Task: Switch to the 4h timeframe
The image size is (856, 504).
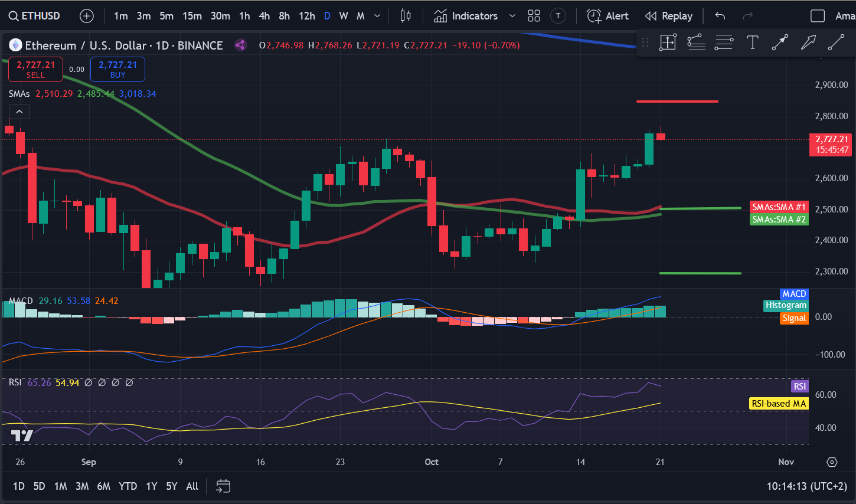Action: [x=264, y=16]
